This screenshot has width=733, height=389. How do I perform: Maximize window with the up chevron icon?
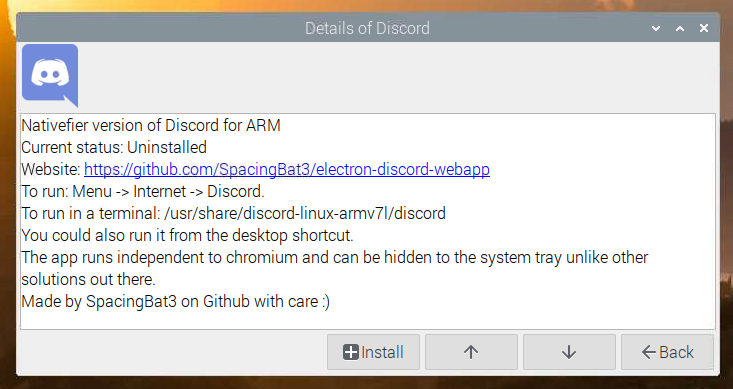pos(680,29)
